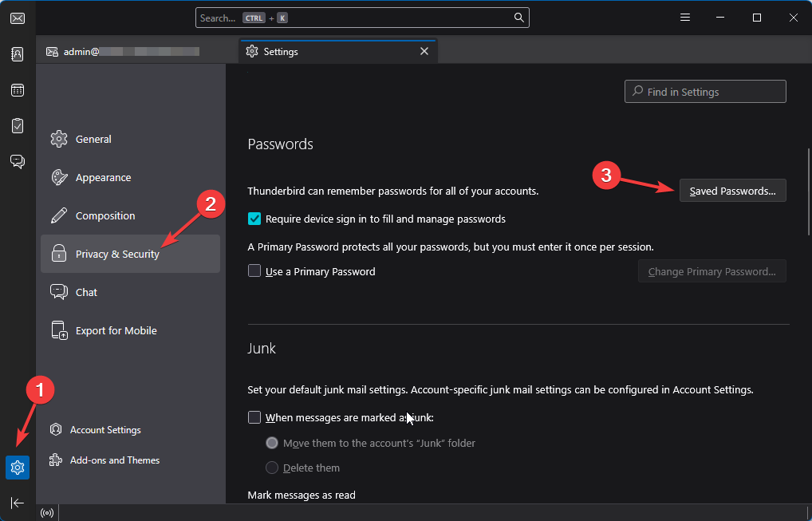Image resolution: width=812 pixels, height=521 pixels.
Task: Click the puzzle piece Add-ons icon
Action: click(56, 460)
